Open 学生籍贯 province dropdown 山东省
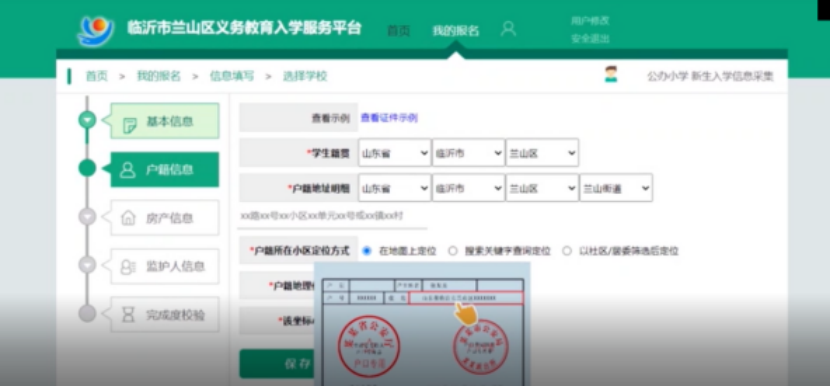Image resolution: width=830 pixels, height=386 pixels. tap(394, 153)
